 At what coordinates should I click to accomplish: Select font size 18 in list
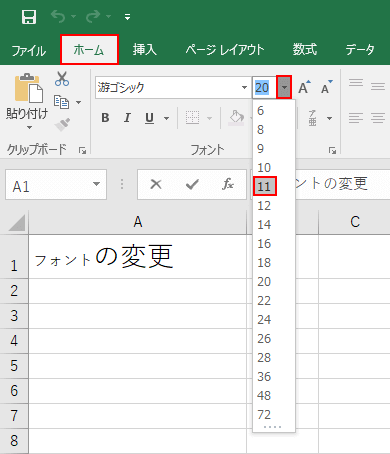pyautogui.click(x=274, y=263)
